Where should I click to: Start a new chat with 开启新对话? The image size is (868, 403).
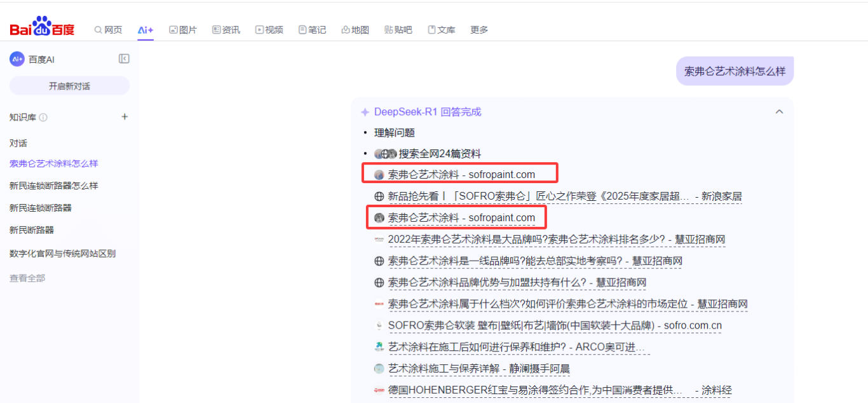coord(69,86)
